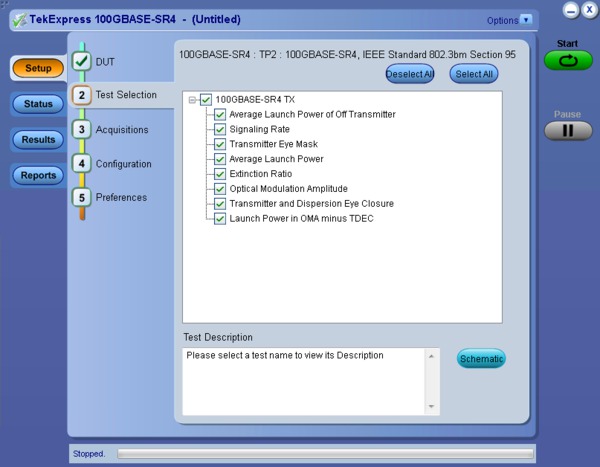
Task: Go to the Acquisitions step
Action: [122, 130]
